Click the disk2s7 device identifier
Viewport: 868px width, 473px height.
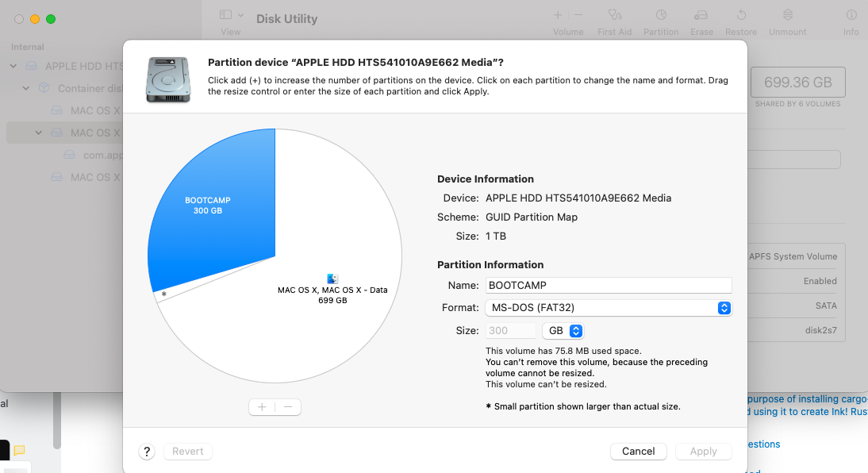point(821,330)
